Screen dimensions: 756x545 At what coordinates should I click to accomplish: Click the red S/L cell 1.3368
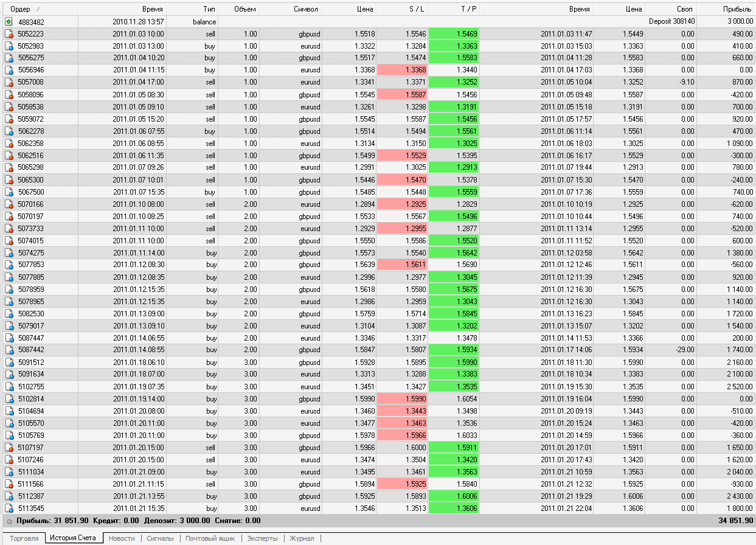tap(402, 70)
